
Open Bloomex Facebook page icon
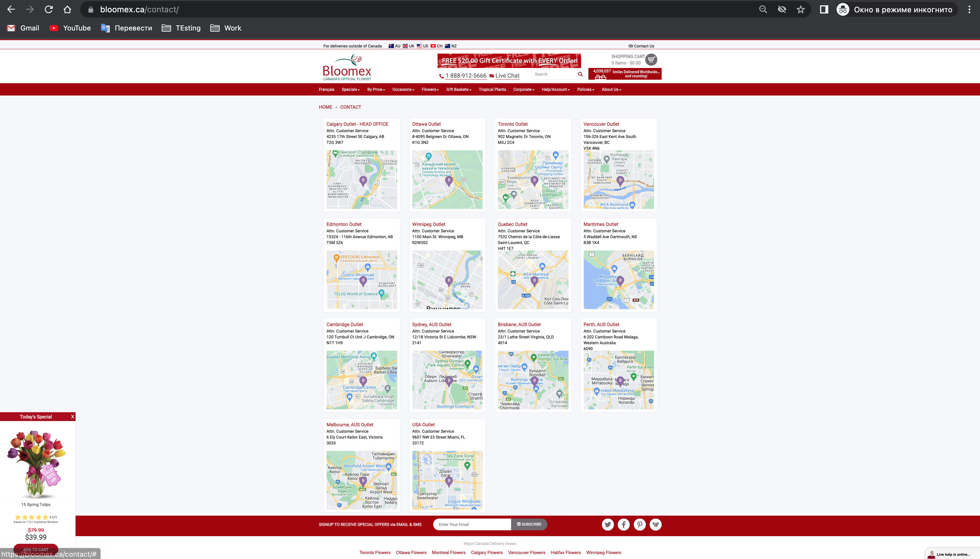pyautogui.click(x=624, y=524)
